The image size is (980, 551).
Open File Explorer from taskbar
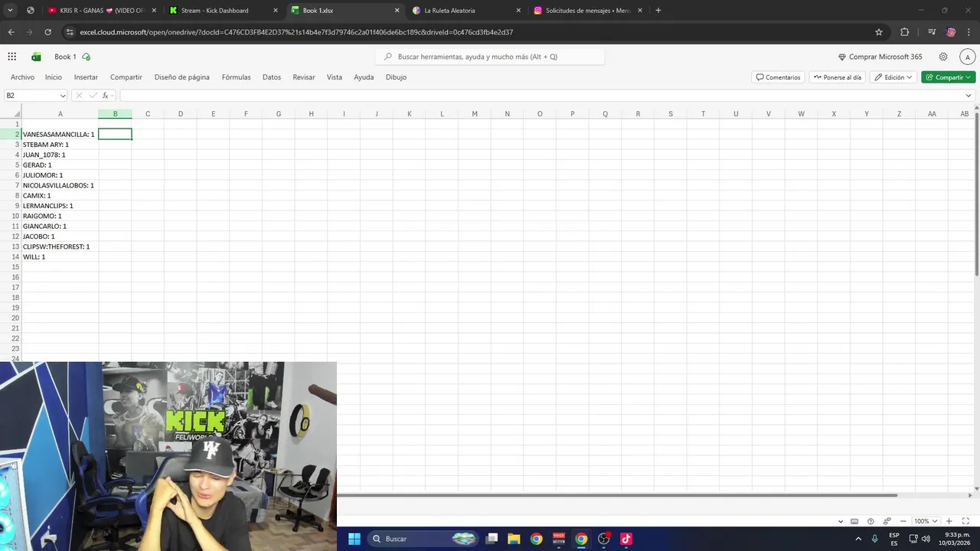514,539
